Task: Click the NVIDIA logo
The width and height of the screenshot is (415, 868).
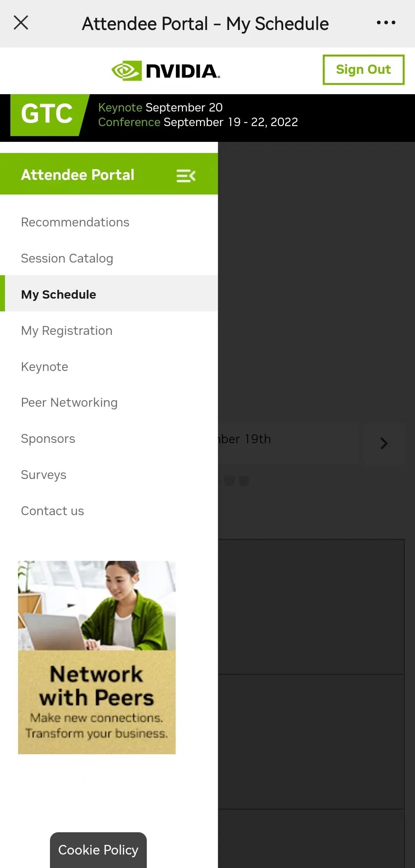Action: click(x=166, y=71)
